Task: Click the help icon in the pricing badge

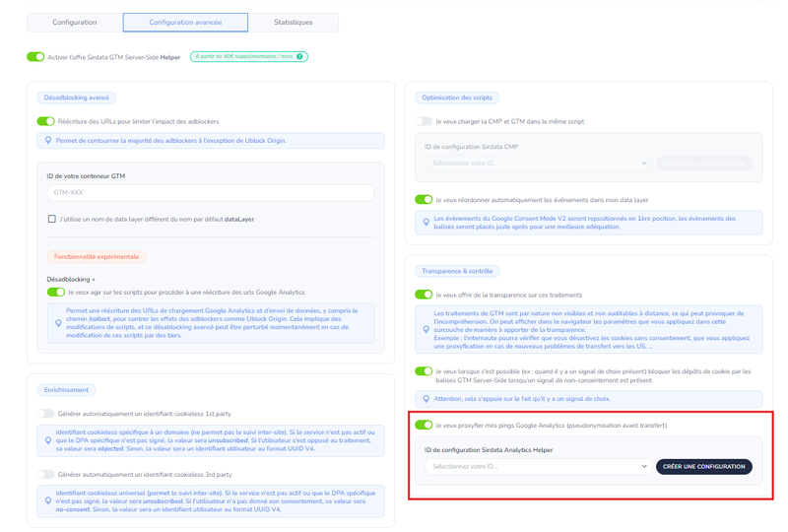Action: pos(300,57)
